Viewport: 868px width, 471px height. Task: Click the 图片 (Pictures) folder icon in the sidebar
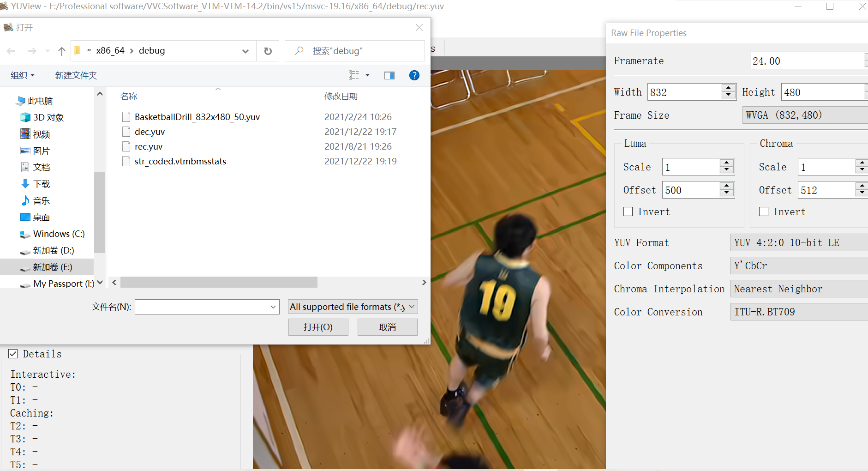(x=25, y=150)
